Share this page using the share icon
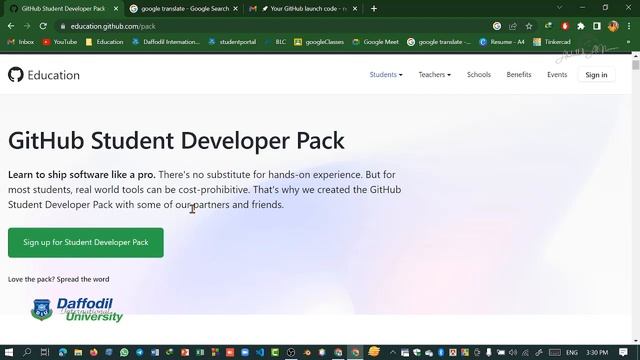This screenshot has height=360, width=640. click(x=513, y=26)
